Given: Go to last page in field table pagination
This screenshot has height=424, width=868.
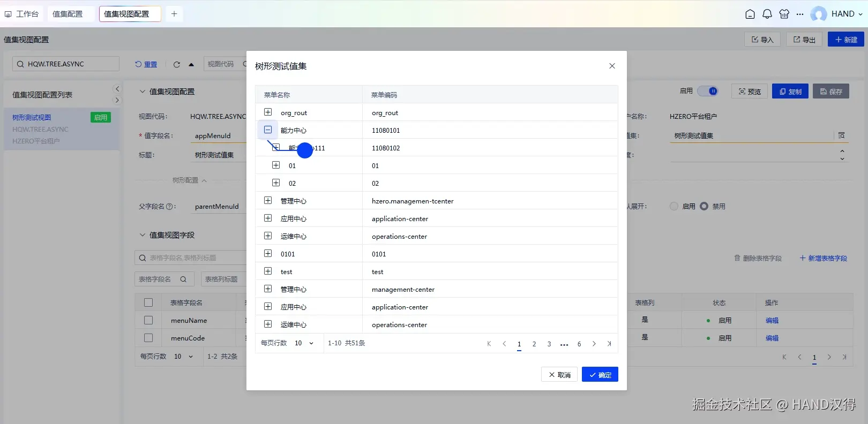Looking at the screenshot, I should coord(844,357).
